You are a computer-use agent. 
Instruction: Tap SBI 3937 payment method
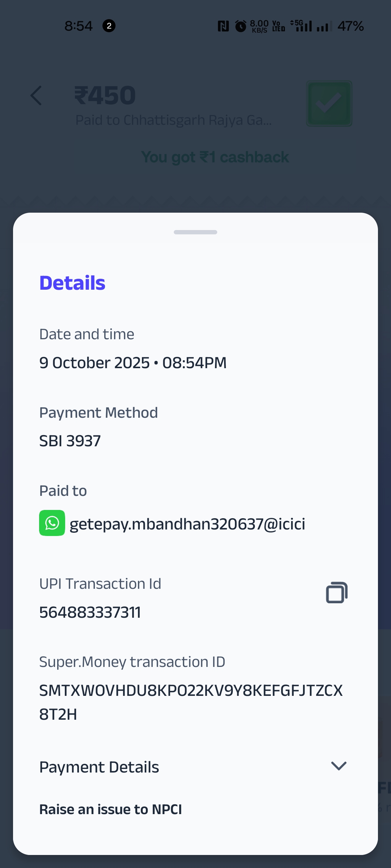pyautogui.click(x=70, y=441)
